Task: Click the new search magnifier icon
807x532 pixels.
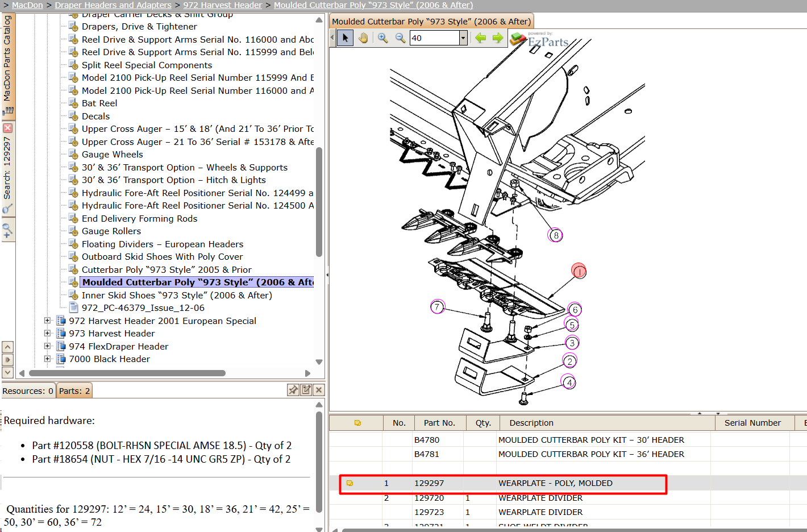Action: pos(7,231)
